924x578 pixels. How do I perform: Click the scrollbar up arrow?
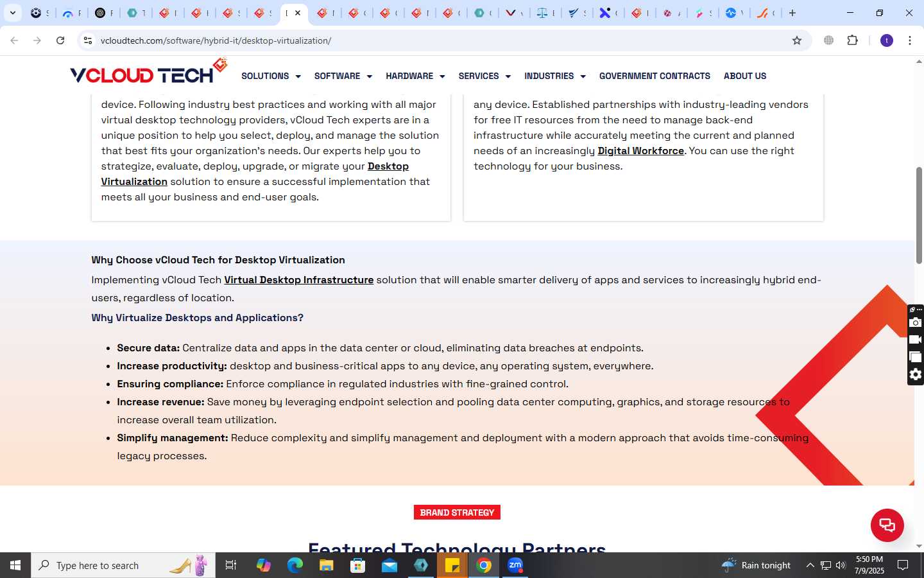tap(919, 62)
